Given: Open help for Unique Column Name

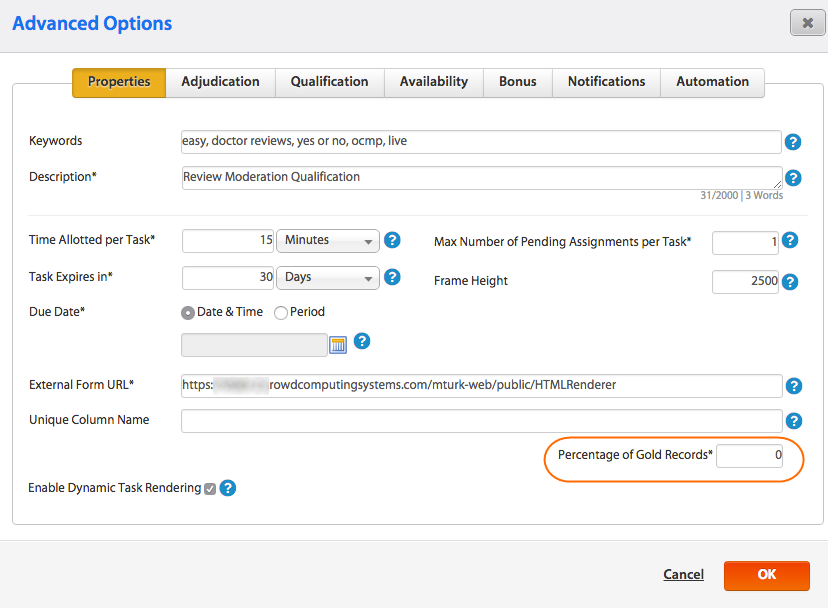Looking at the screenshot, I should point(794,421).
